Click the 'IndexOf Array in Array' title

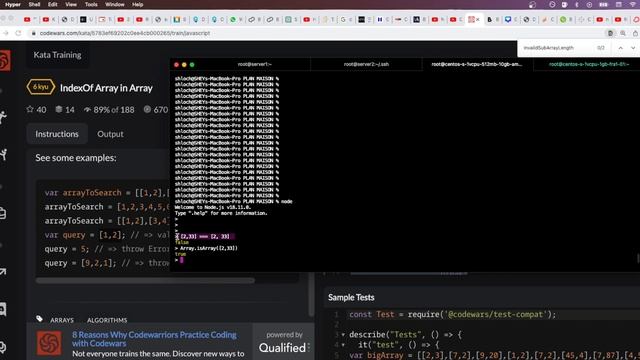click(x=106, y=88)
